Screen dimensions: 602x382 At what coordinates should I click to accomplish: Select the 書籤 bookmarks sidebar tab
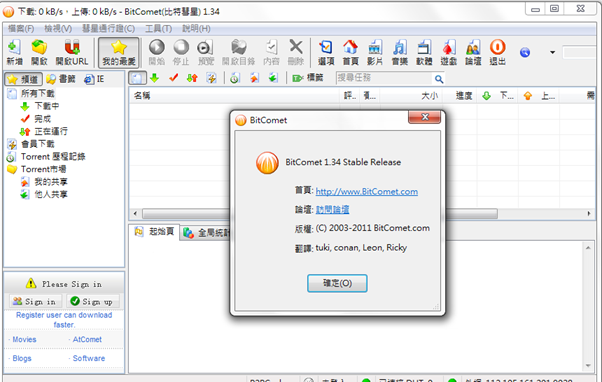[61, 79]
